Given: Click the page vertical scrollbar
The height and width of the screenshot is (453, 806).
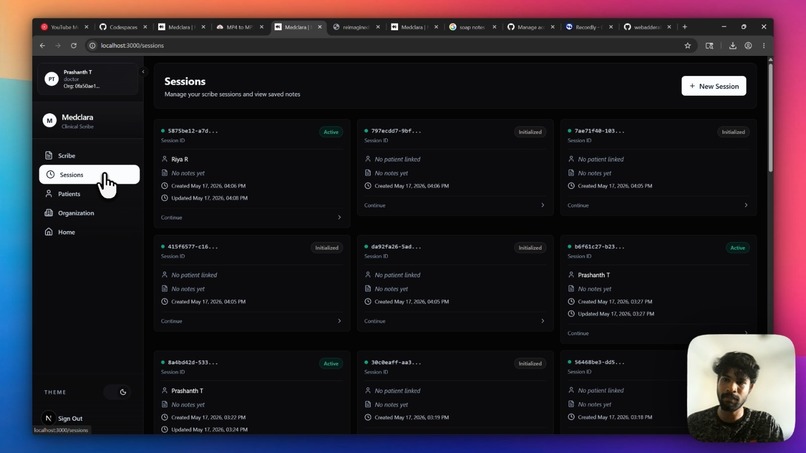Looking at the screenshot, I should coord(770,118).
